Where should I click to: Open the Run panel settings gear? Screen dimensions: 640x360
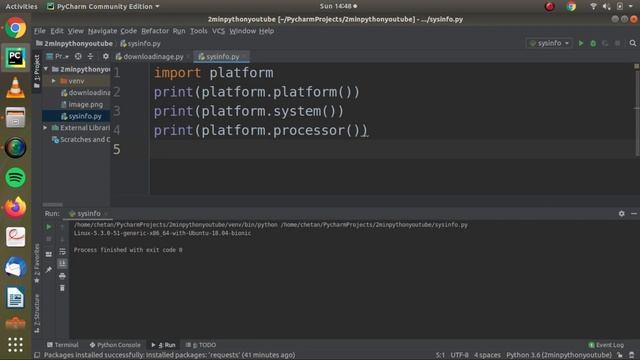coord(621,213)
